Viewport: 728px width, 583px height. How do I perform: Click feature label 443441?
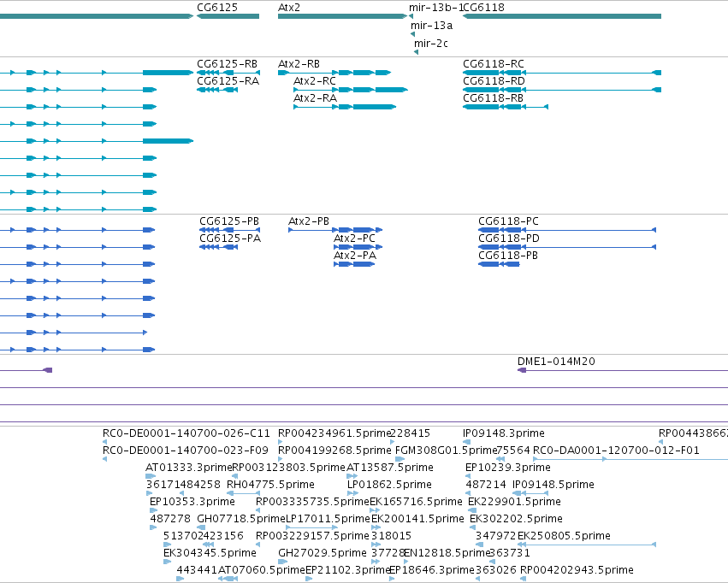coord(198,570)
